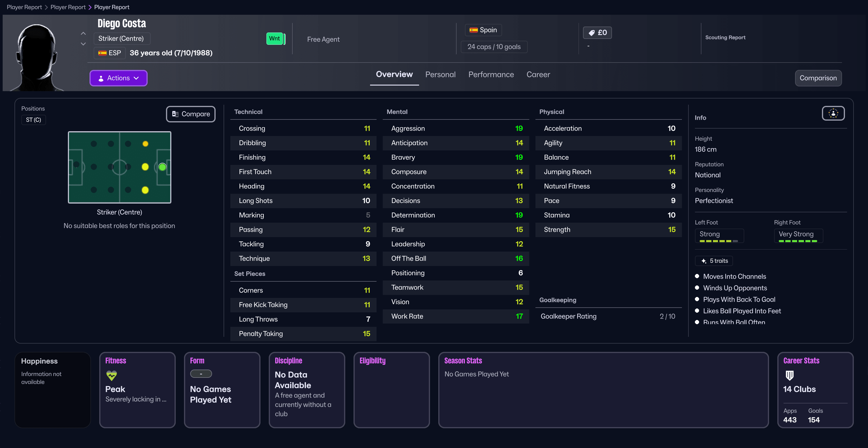Go to the previous player with the up chevron
Viewport: 868px width, 448px height.
83,34
